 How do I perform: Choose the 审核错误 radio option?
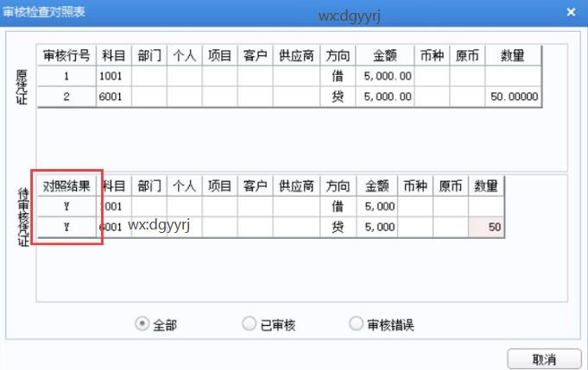356,324
